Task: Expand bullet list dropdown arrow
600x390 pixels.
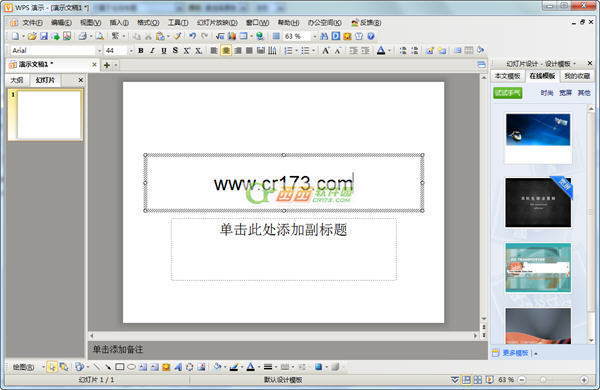Action: [x=313, y=51]
